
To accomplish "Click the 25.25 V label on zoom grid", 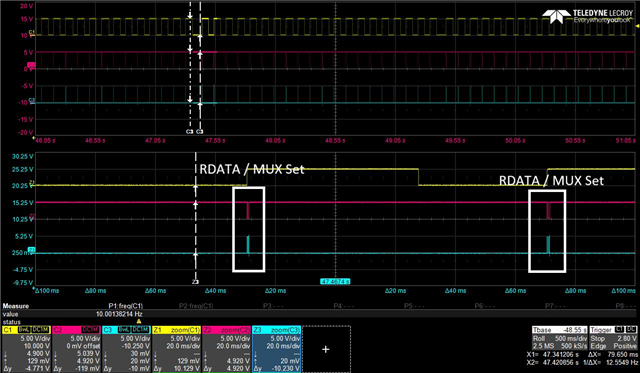I will point(23,169).
